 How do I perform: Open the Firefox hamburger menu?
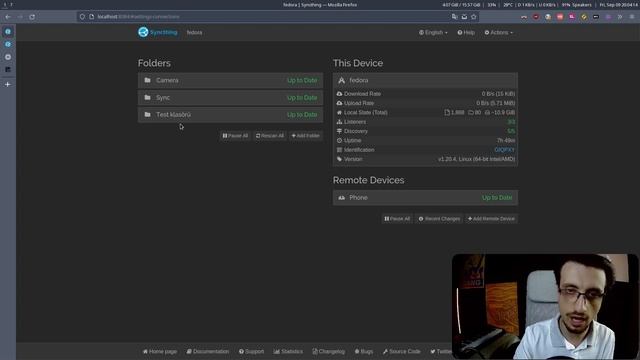[632, 17]
